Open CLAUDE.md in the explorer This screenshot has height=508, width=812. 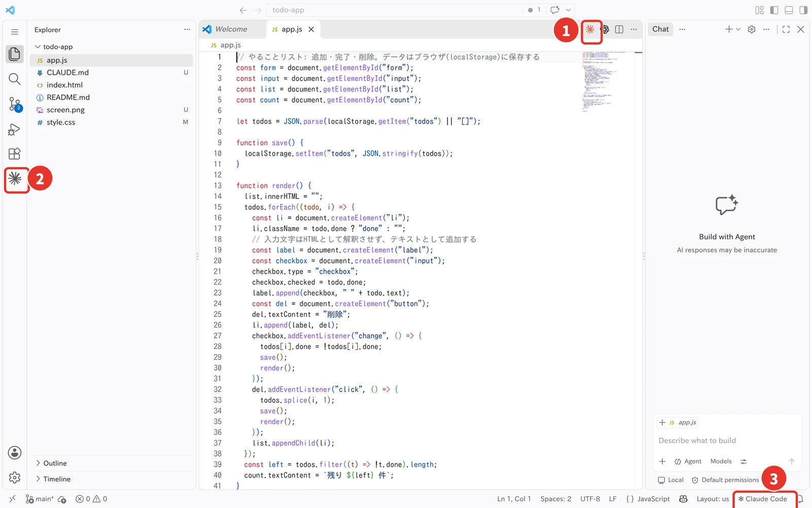tap(111, 73)
